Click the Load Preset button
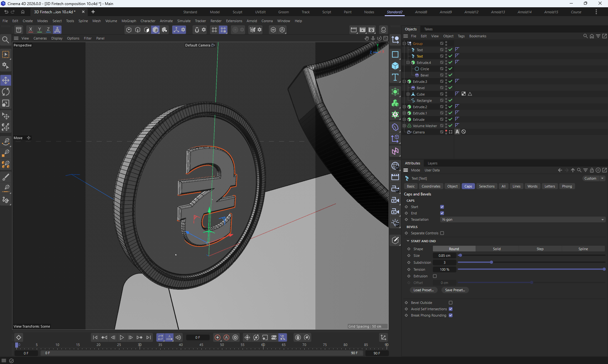Image resolution: width=608 pixels, height=364 pixels. (x=423, y=290)
